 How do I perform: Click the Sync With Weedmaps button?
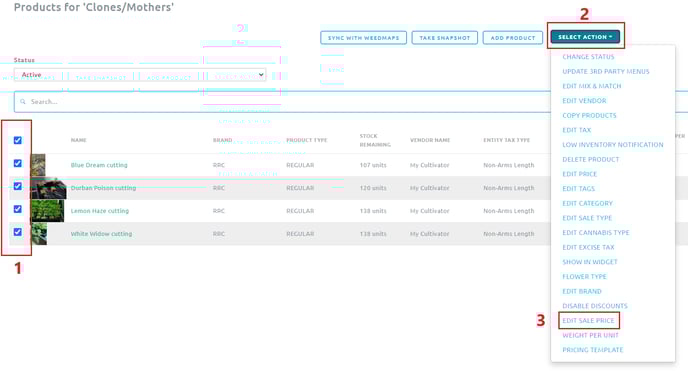(364, 38)
